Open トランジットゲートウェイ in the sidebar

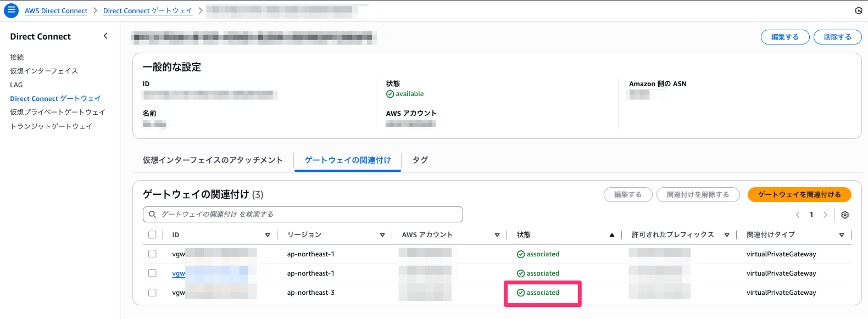51,126
